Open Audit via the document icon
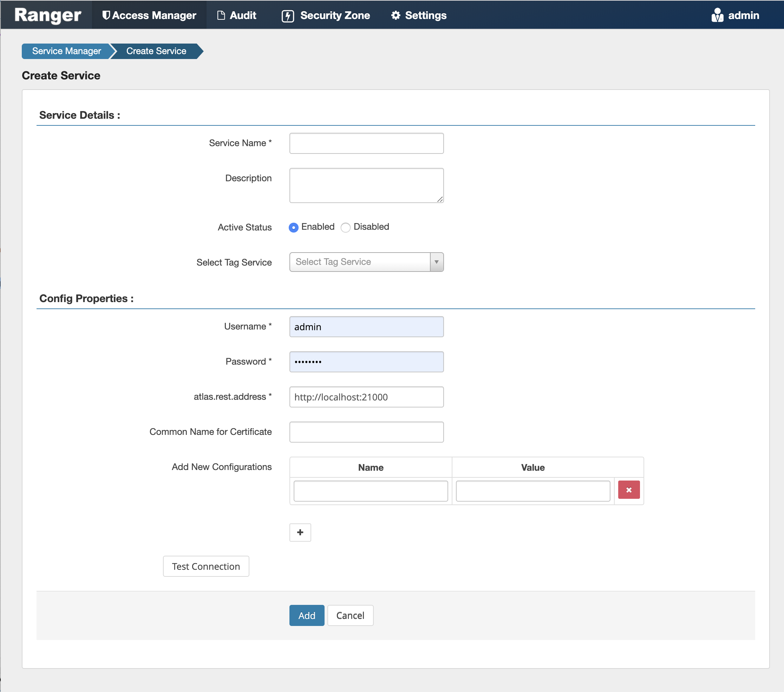Image resolution: width=784 pixels, height=692 pixels. (x=221, y=15)
